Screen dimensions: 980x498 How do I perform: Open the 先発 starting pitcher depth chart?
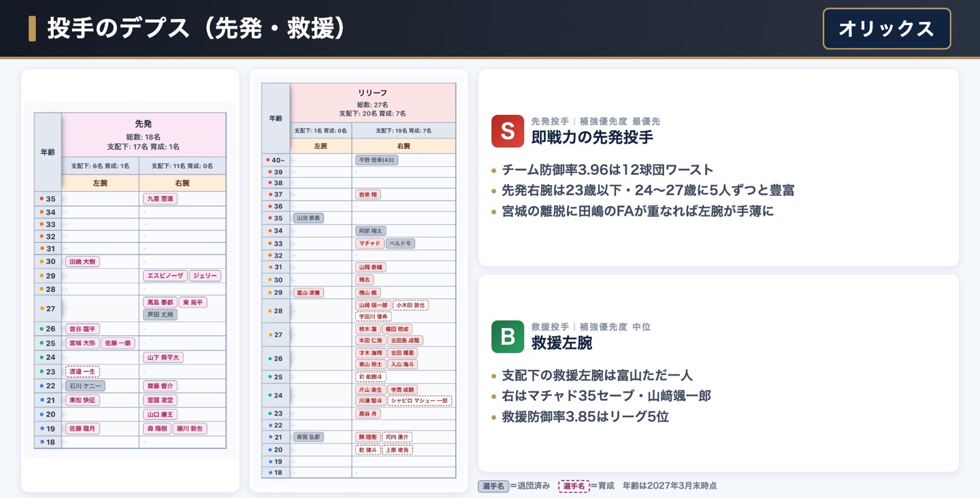tap(130, 280)
